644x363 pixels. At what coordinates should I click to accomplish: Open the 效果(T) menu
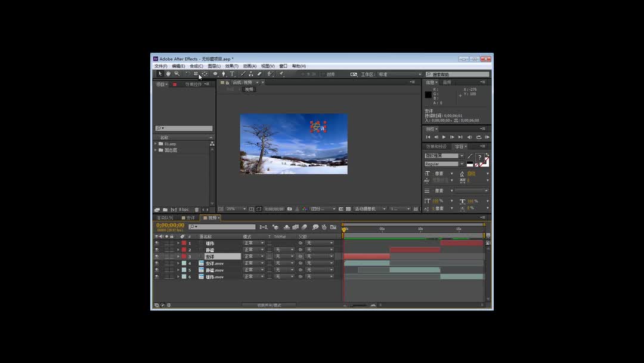(x=231, y=66)
